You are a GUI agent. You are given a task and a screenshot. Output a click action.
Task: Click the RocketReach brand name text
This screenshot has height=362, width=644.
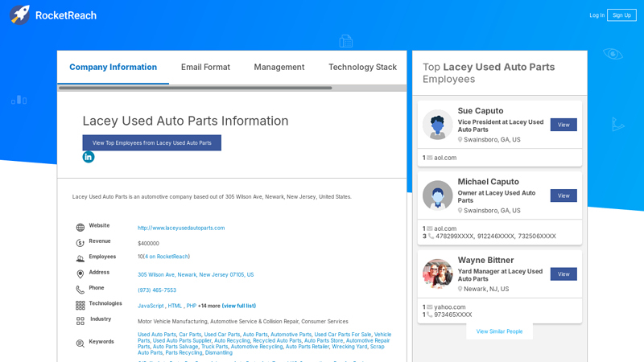point(66,15)
